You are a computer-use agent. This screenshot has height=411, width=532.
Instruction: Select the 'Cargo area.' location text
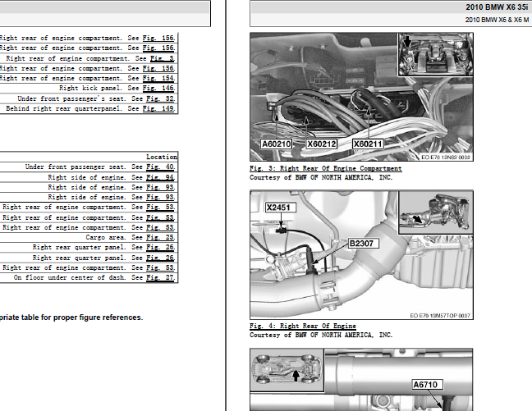[106, 237]
